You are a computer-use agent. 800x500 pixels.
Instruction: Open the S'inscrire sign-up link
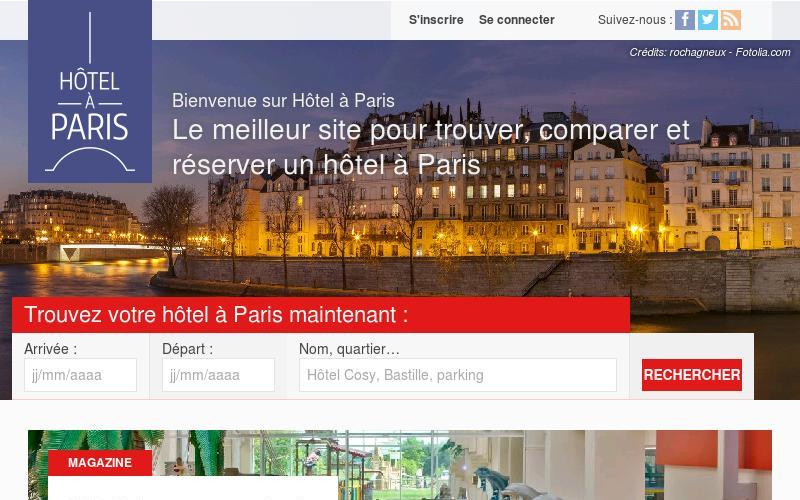point(436,20)
